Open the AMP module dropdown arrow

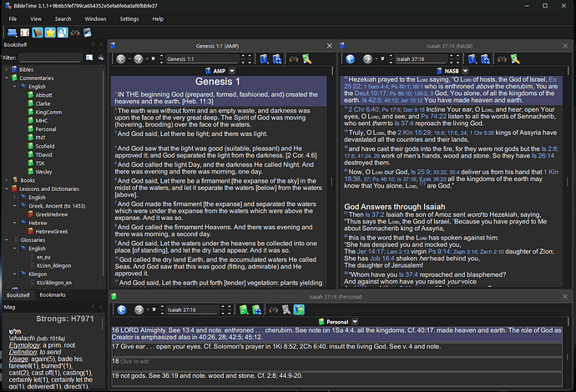[x=232, y=71]
